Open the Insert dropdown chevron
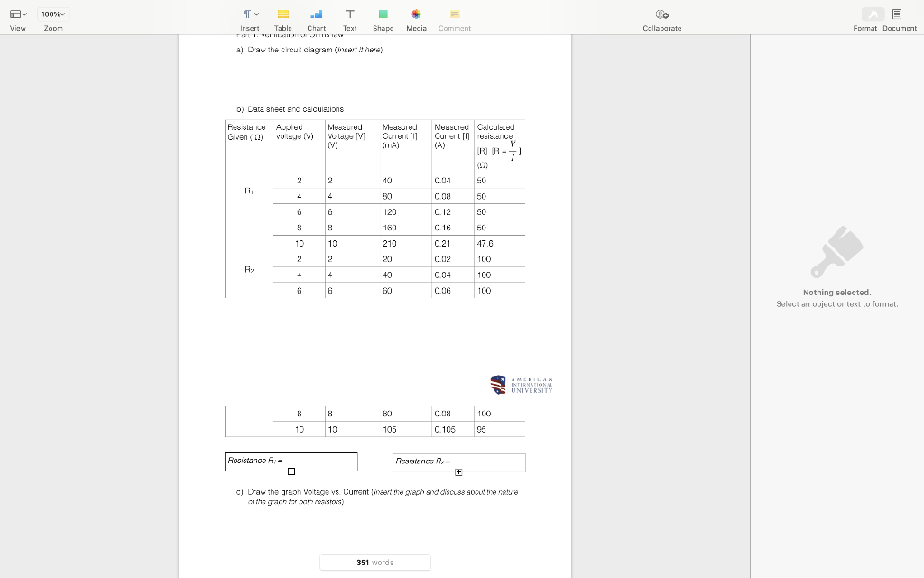The width and height of the screenshot is (924, 578). [257, 14]
